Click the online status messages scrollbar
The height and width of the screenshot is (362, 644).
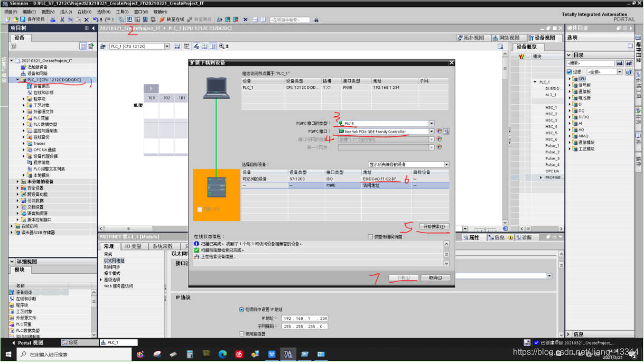click(446, 253)
